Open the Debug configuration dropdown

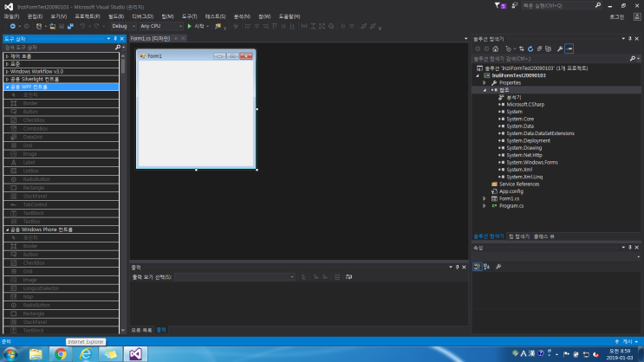point(125,26)
